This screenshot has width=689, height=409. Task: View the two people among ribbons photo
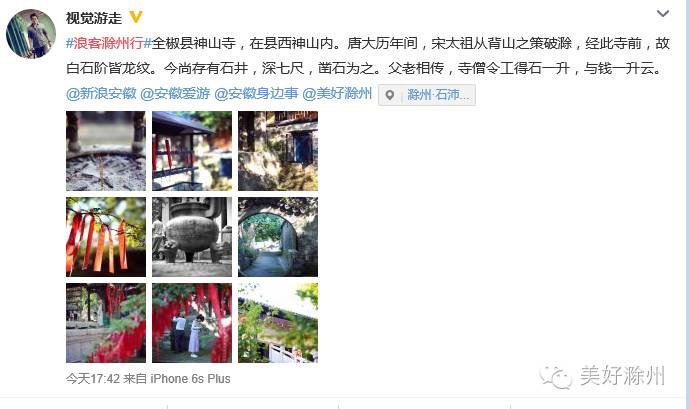point(192,323)
